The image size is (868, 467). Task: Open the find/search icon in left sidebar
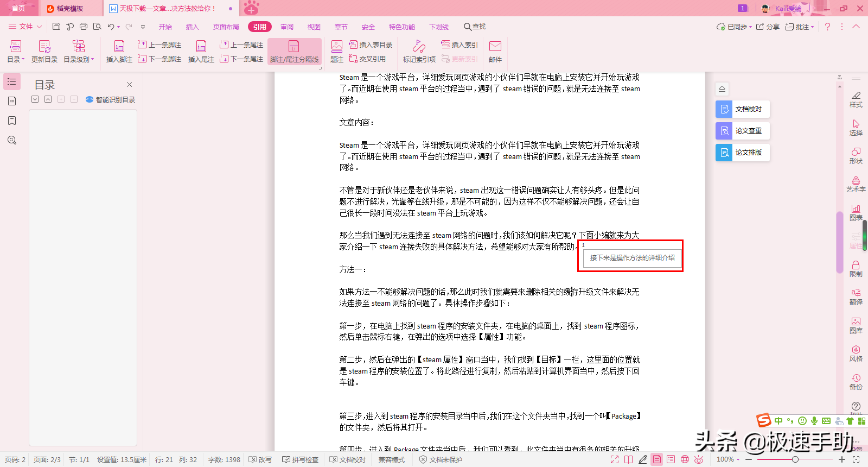(x=12, y=140)
